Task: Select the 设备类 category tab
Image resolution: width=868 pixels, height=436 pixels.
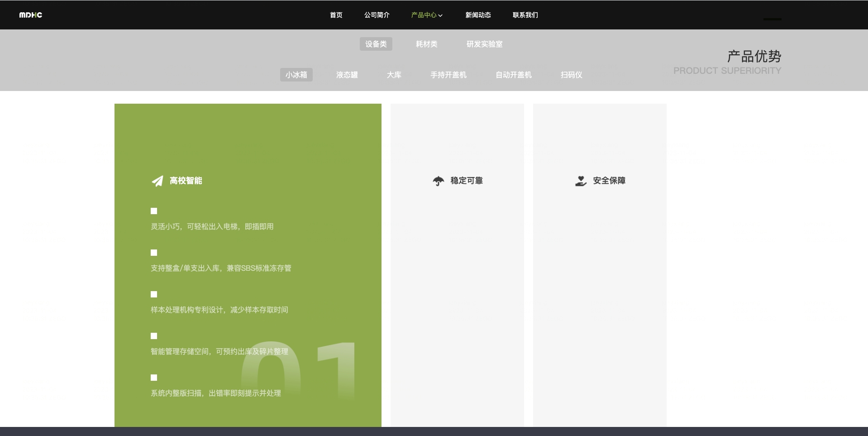Action: tap(376, 44)
